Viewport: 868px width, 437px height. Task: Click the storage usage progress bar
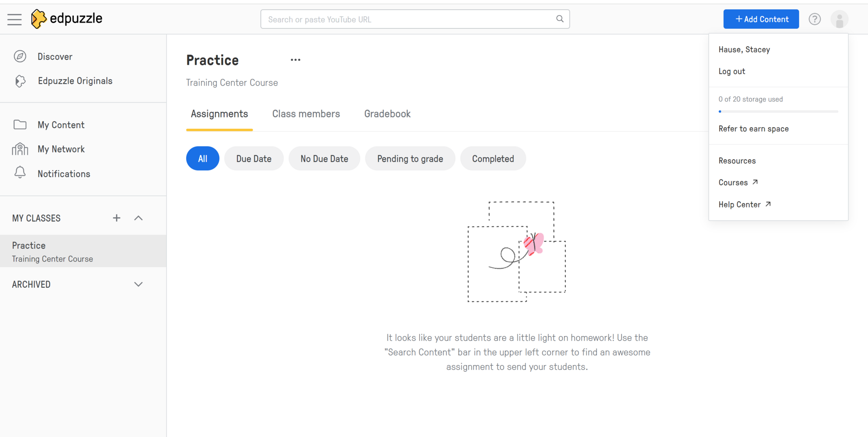tap(778, 111)
